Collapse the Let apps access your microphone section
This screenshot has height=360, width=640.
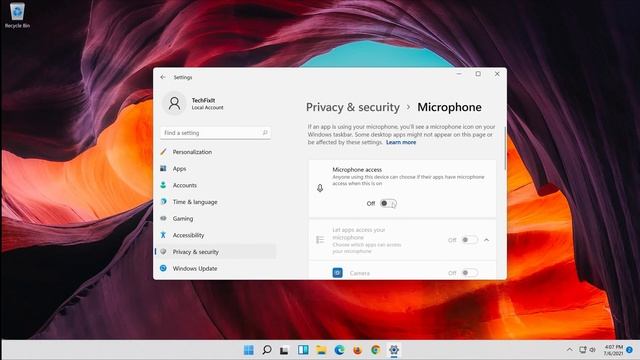[487, 240]
